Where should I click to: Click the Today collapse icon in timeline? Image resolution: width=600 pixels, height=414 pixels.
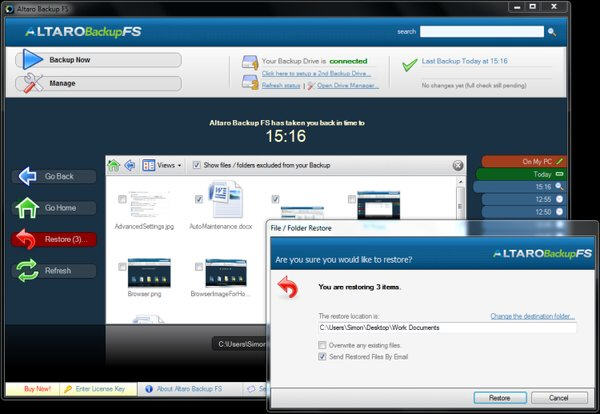pyautogui.click(x=559, y=174)
